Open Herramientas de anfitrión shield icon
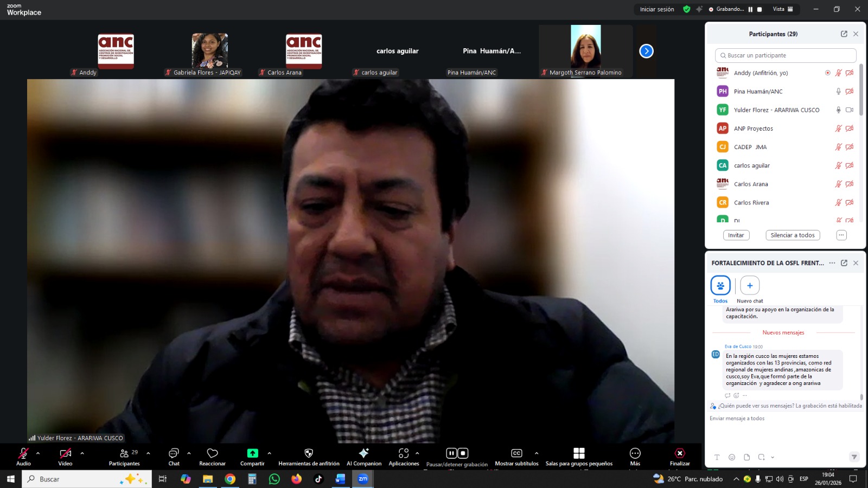Screen dimensions: 868x488 click(309, 453)
